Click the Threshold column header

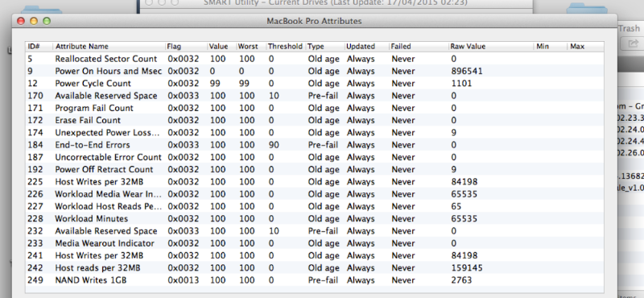[x=286, y=47]
